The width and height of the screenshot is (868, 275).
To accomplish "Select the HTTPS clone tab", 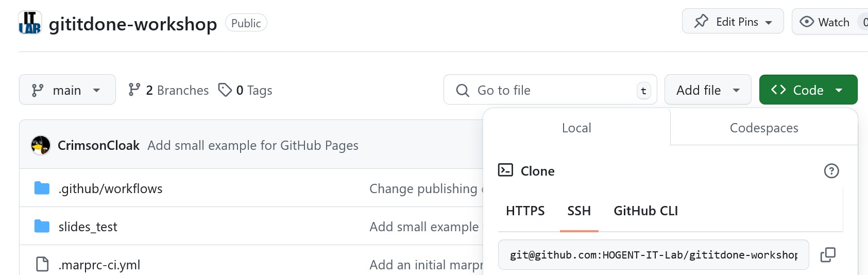I will pyautogui.click(x=525, y=211).
